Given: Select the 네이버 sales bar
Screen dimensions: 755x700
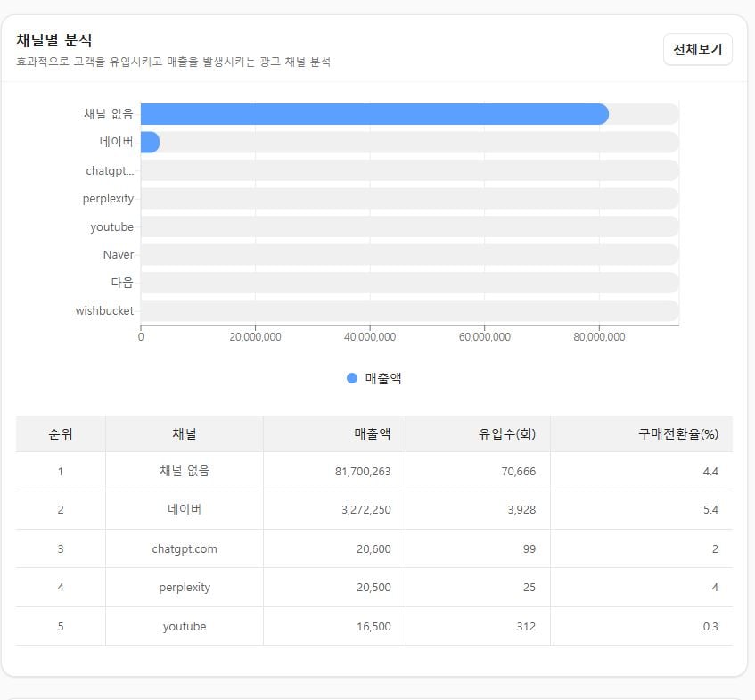Looking at the screenshot, I should (x=150, y=142).
